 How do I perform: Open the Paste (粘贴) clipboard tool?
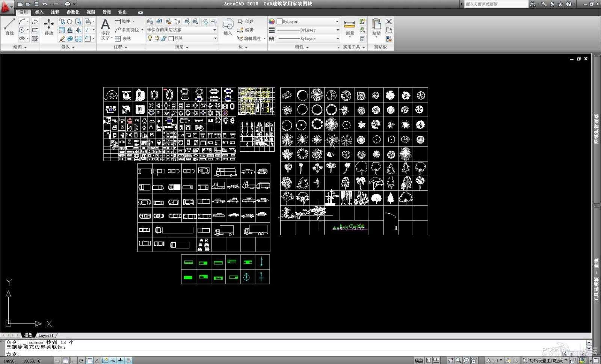(x=376, y=28)
